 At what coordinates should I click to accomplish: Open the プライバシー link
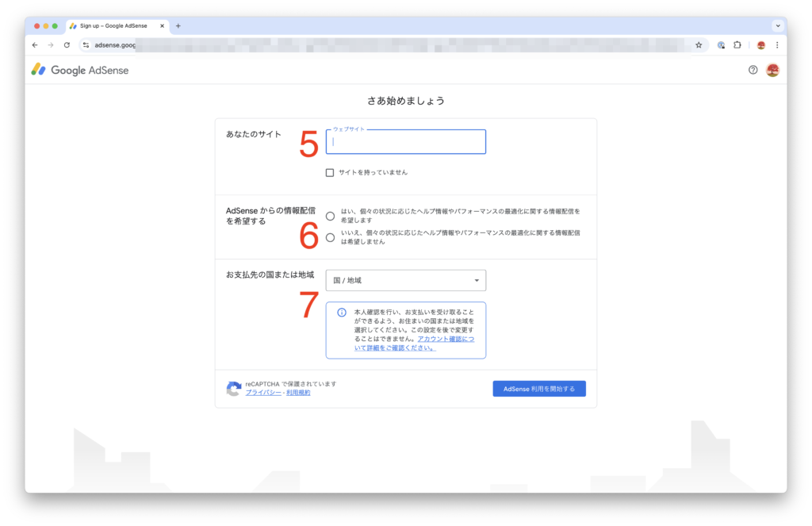[263, 393]
